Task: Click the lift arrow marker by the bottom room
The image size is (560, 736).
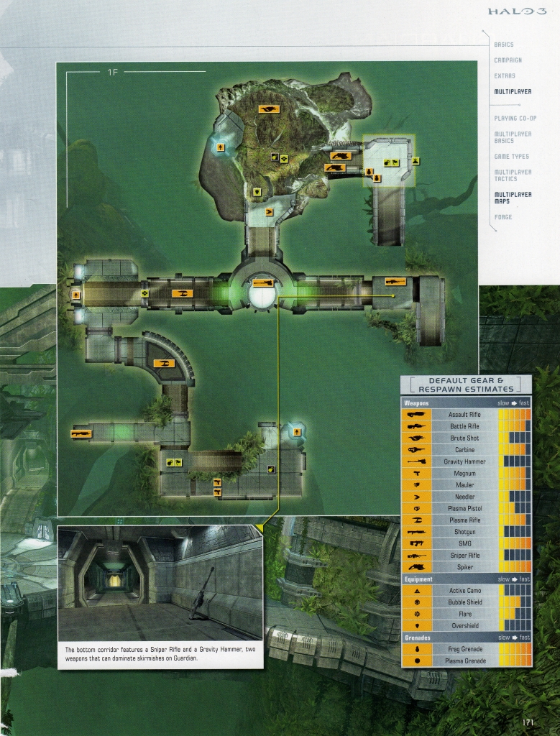Action: [297, 431]
